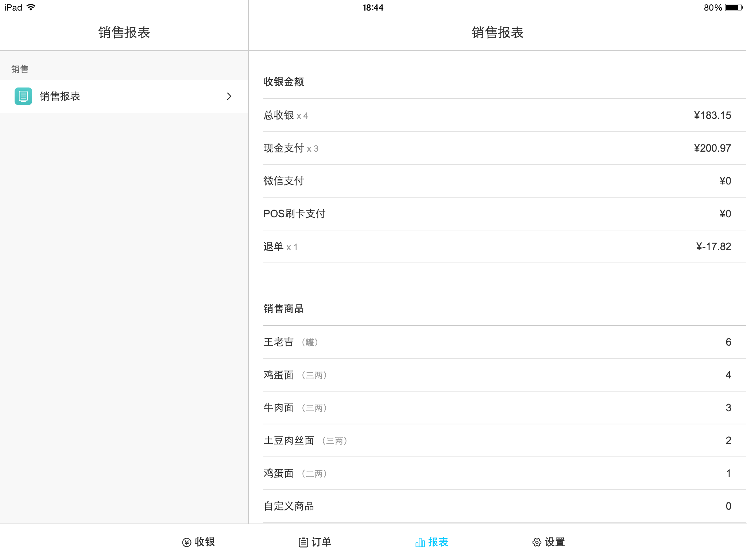Select the 销售商品 section heading
Screen dimensions: 747x560
click(x=284, y=308)
